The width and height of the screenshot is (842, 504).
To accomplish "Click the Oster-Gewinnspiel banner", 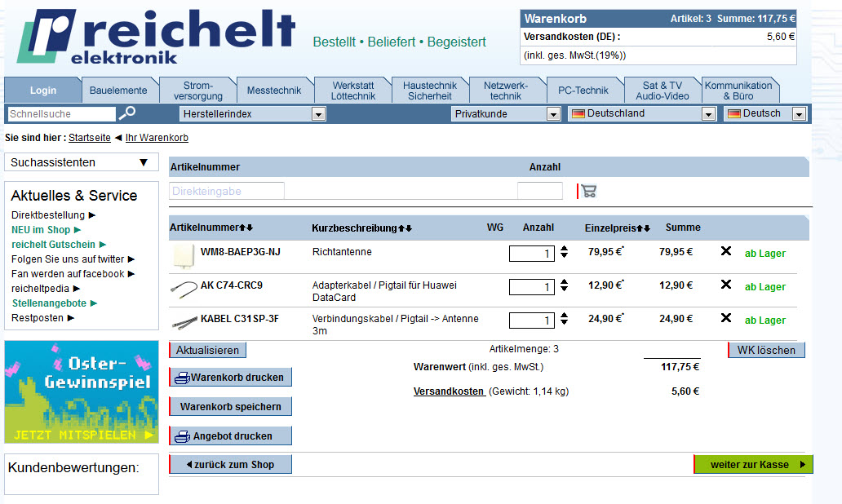I will coord(82,391).
